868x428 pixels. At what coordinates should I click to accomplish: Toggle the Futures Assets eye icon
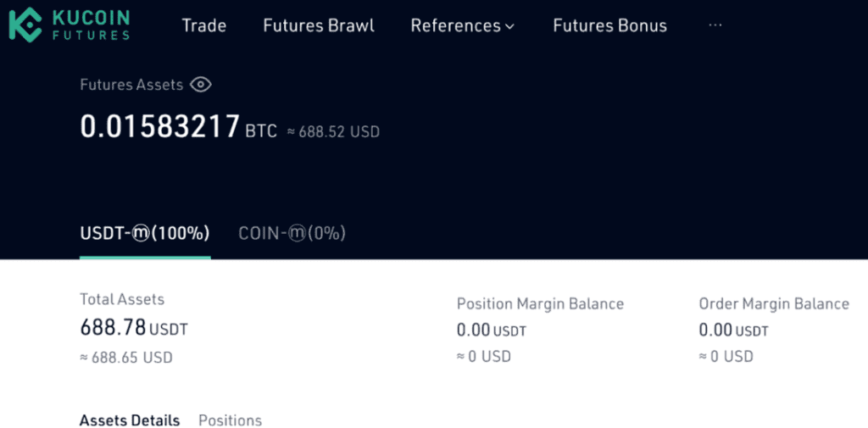pos(200,85)
